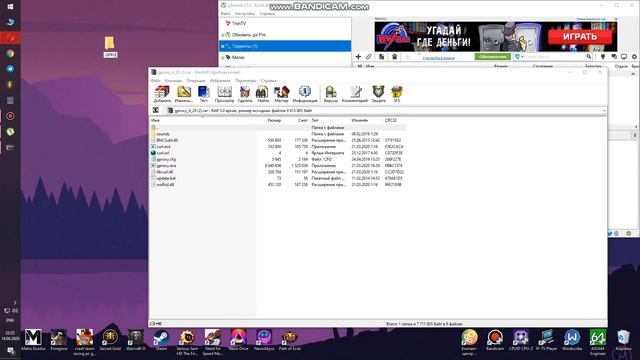
Task: Open the Комментарий (Comment) tool
Action: tap(355, 94)
